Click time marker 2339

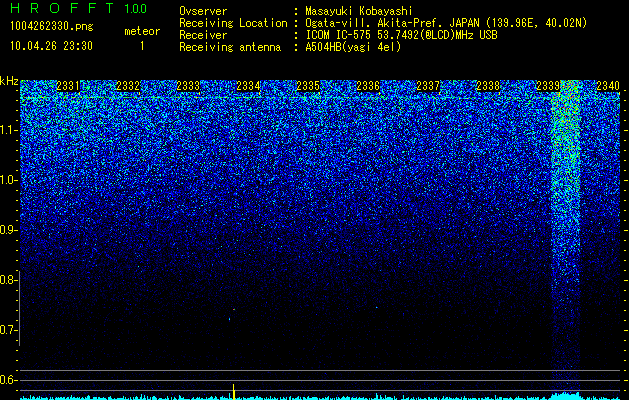548,86
